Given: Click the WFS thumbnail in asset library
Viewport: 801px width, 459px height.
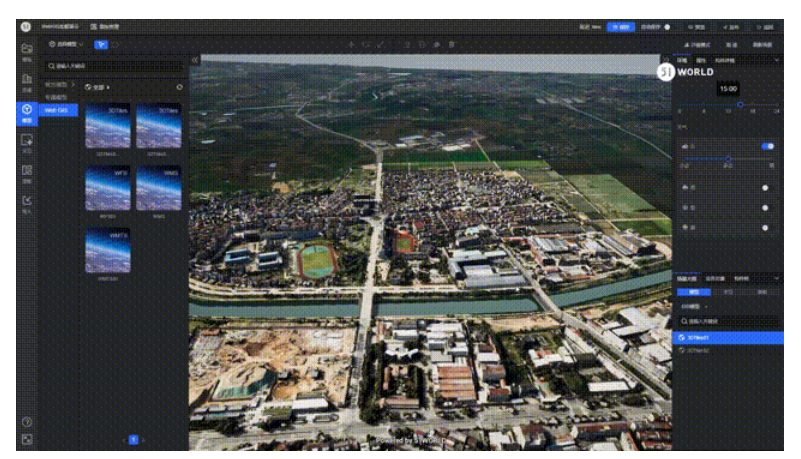Looking at the screenshot, I should pyautogui.click(x=106, y=187).
